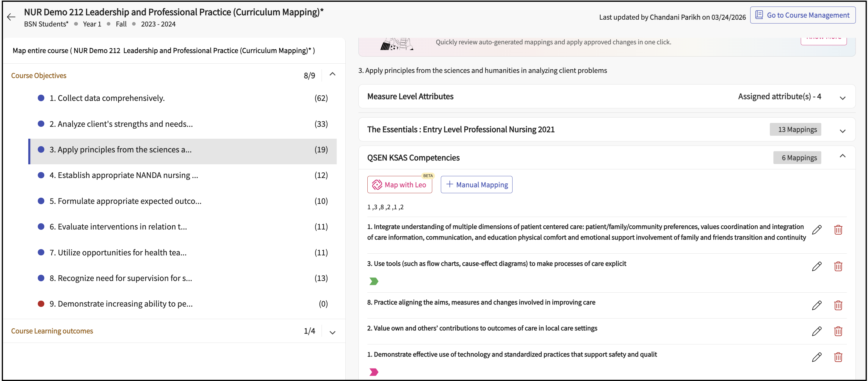Click trash icon for 'Value own and others' mapping
The height and width of the screenshot is (381, 868).
[838, 331]
